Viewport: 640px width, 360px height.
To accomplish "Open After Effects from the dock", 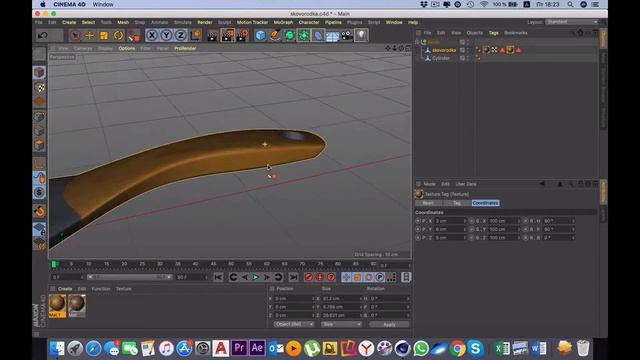I will [257, 348].
